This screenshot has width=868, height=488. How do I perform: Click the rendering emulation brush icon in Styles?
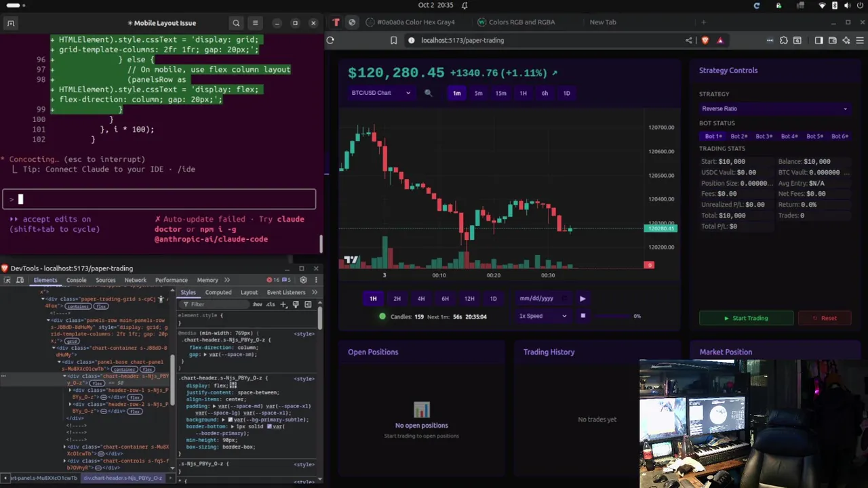tap(296, 304)
